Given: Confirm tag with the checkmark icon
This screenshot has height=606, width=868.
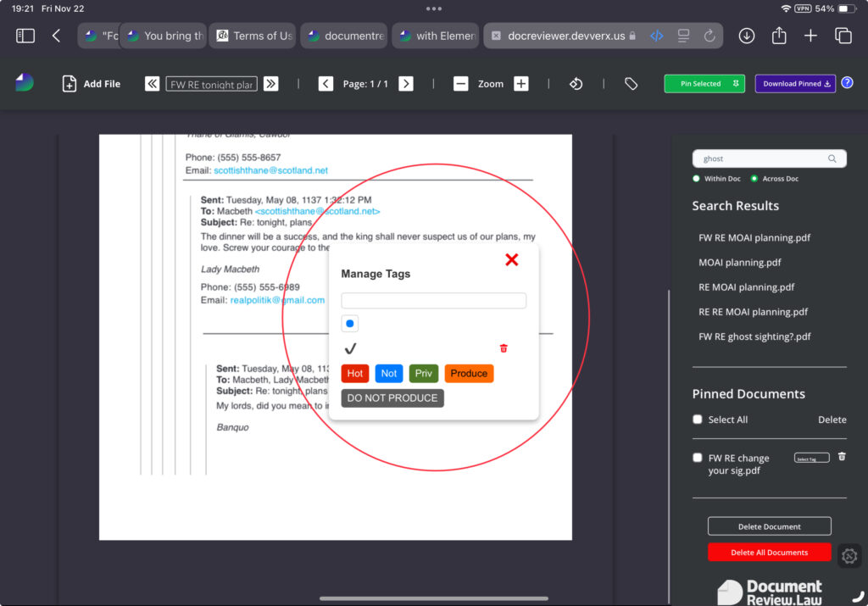Looking at the screenshot, I should pyautogui.click(x=351, y=348).
